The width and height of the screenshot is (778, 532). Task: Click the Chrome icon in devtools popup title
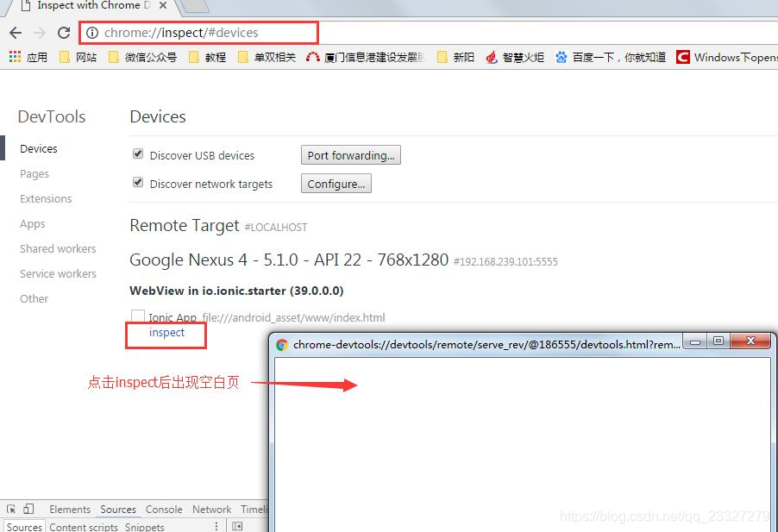point(282,345)
